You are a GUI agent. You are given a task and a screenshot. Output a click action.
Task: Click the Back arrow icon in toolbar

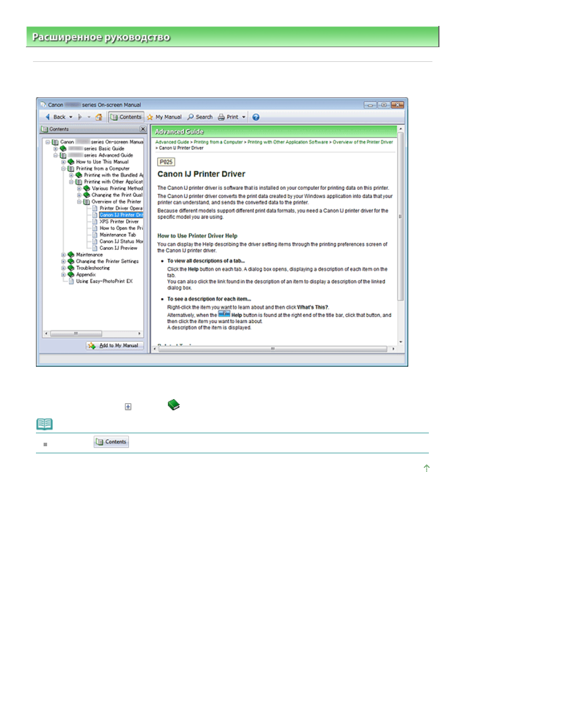click(x=48, y=117)
